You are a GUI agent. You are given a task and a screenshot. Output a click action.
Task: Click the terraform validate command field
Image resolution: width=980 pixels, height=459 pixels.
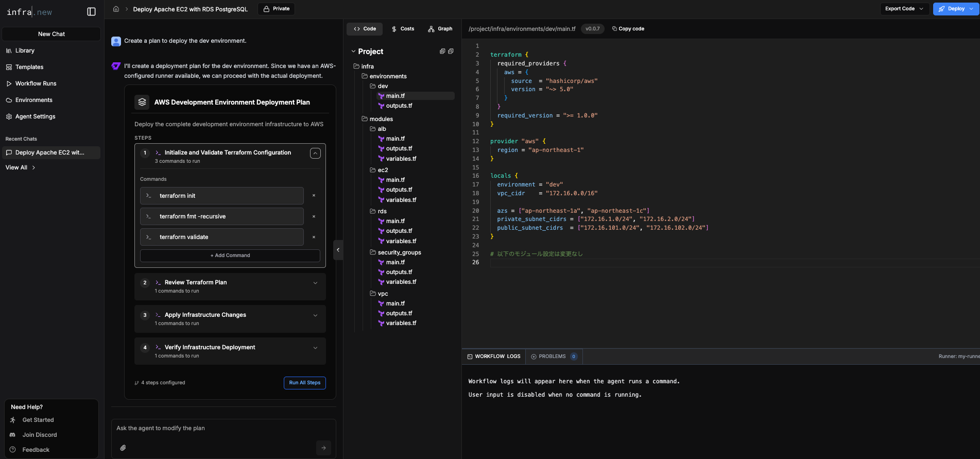[x=222, y=237]
